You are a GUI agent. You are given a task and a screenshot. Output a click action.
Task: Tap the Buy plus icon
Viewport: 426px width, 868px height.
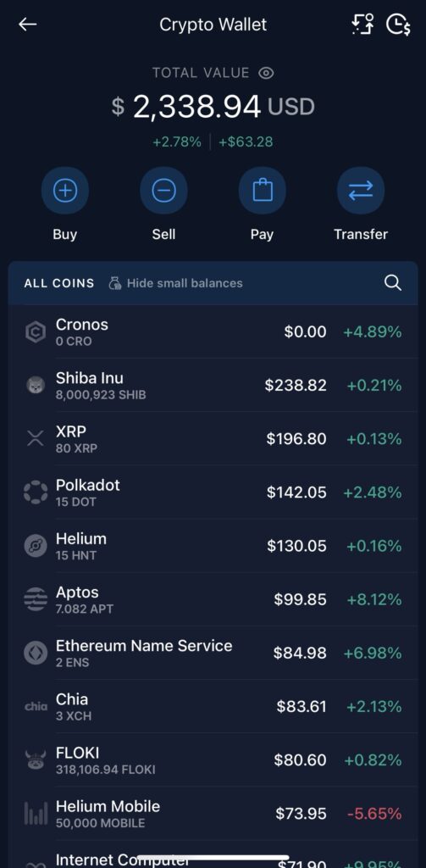point(64,191)
